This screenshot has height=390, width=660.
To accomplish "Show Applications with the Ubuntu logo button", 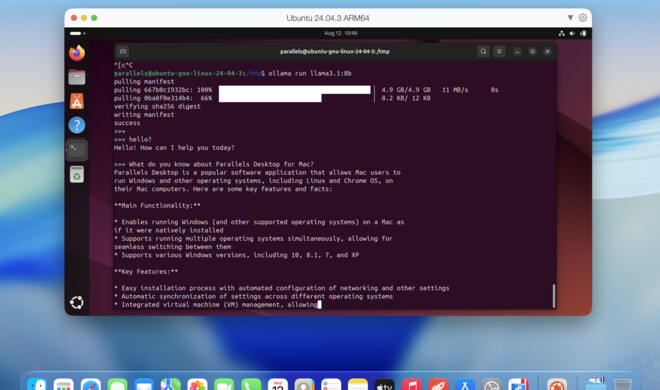I will click(x=77, y=302).
